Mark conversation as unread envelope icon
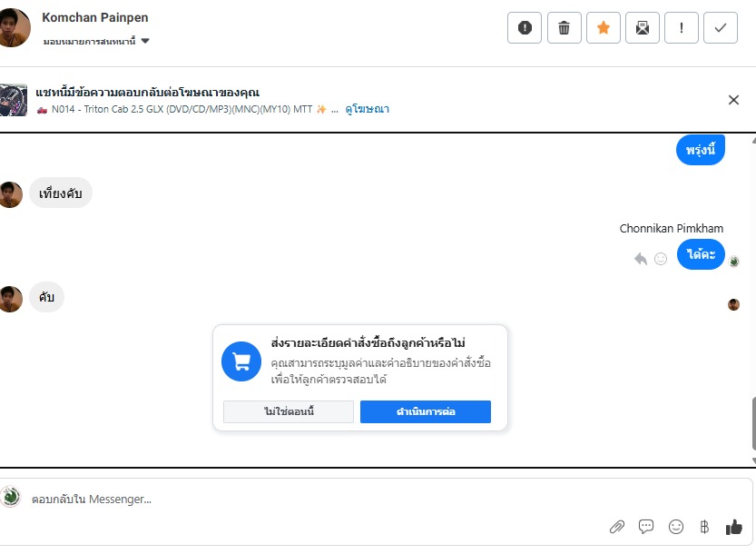The height and width of the screenshot is (554, 756). point(643,27)
